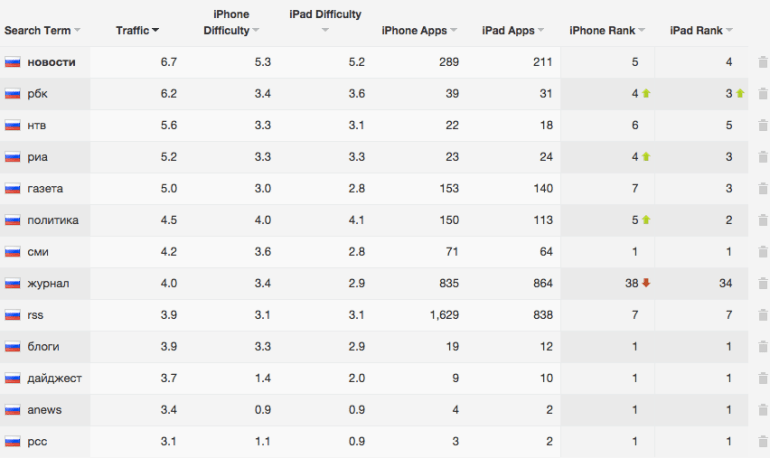The image size is (770, 458).
Task: Remove the журнал keyword using trash icon
Action: [763, 283]
